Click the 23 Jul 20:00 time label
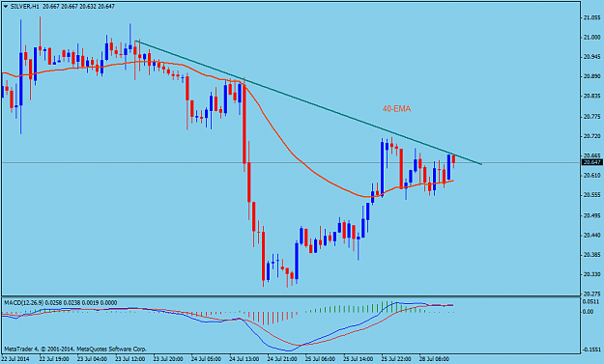This screenshot has height=364, width=604. pos(168,359)
